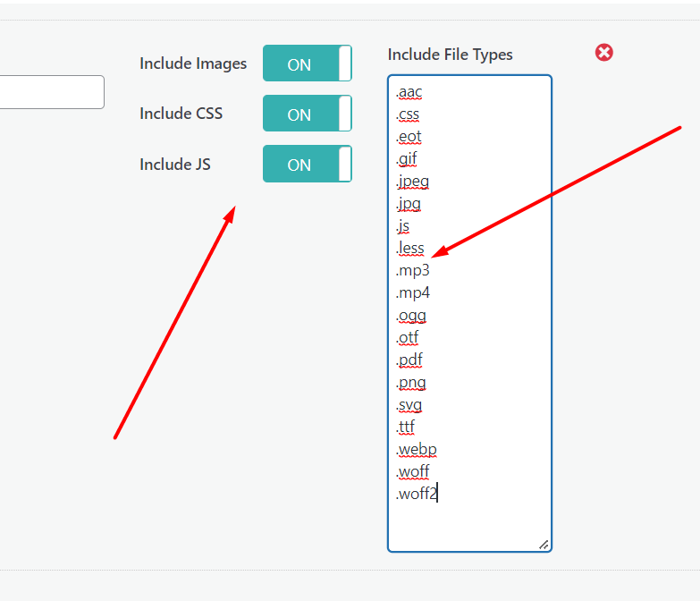The height and width of the screenshot is (601, 700).
Task: Toggle the Include Images switch
Action: click(x=308, y=63)
